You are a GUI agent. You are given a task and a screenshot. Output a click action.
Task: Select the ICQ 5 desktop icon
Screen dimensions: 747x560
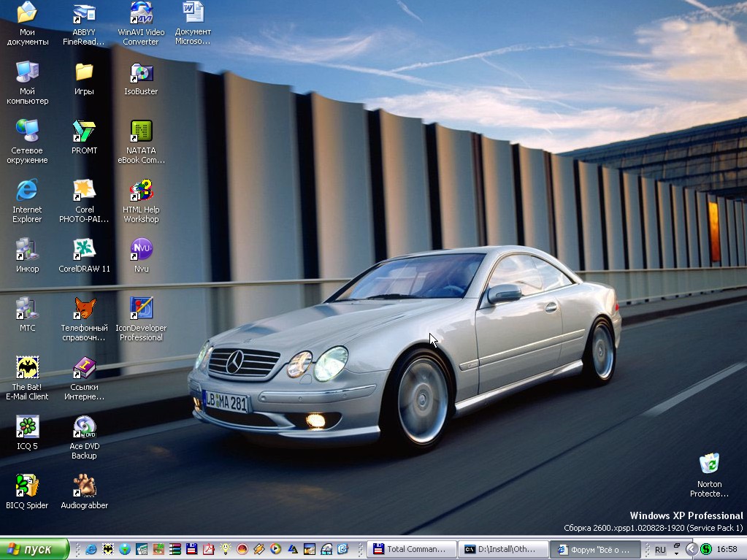click(x=27, y=428)
